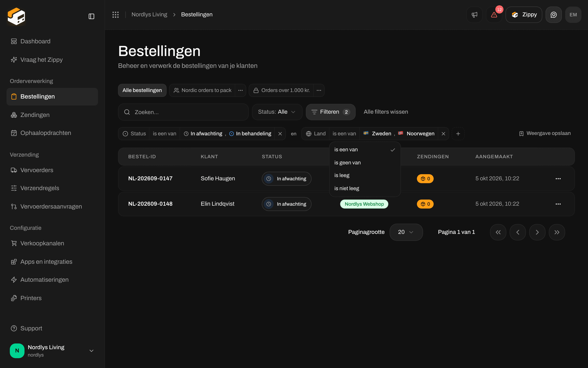Open the alerts icon with 12 badge
Viewport: 588px width, 368px height.
[494, 15]
